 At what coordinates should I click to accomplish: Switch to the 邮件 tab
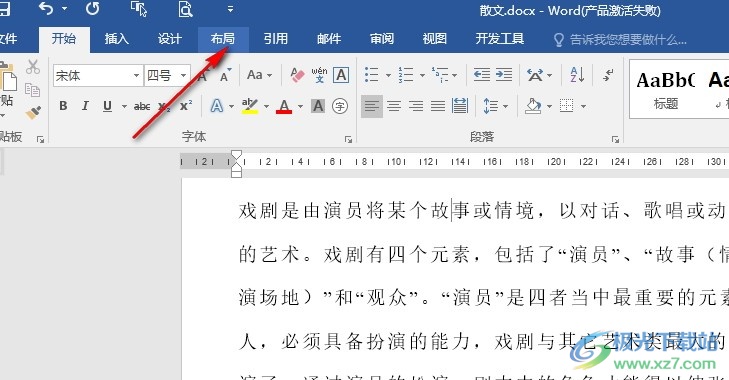point(329,39)
